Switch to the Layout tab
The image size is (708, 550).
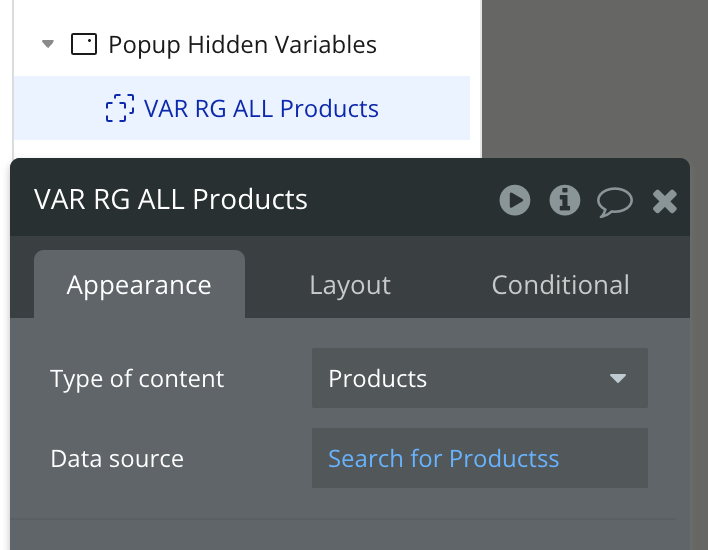(x=350, y=285)
